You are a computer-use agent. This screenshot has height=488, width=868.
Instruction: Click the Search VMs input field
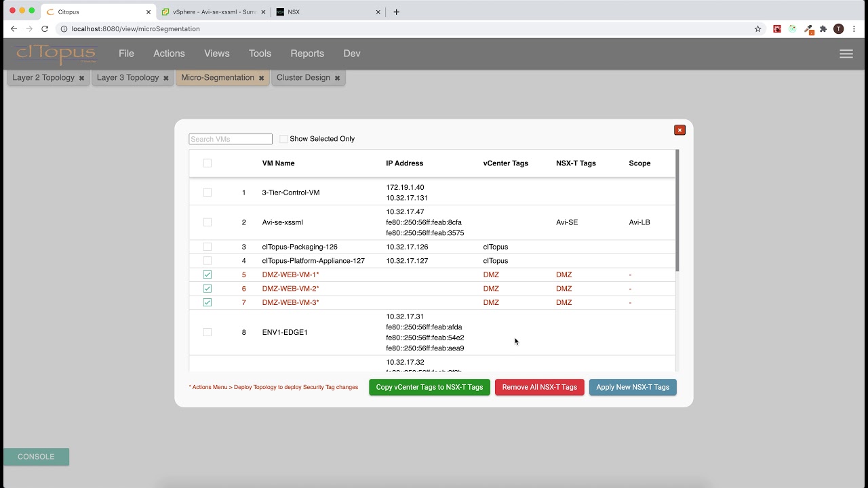click(231, 139)
